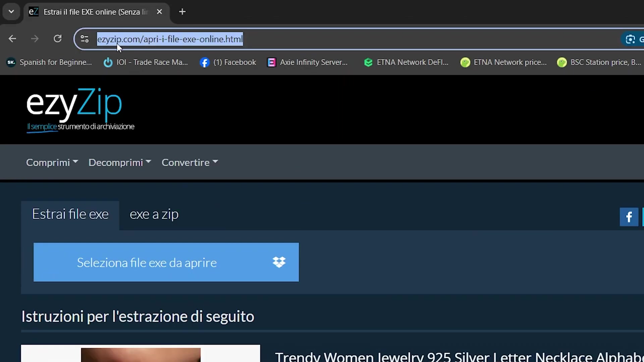The height and width of the screenshot is (362, 644).
Task: Open IOI - Trade Race Ma... bookmark
Action: click(x=146, y=62)
